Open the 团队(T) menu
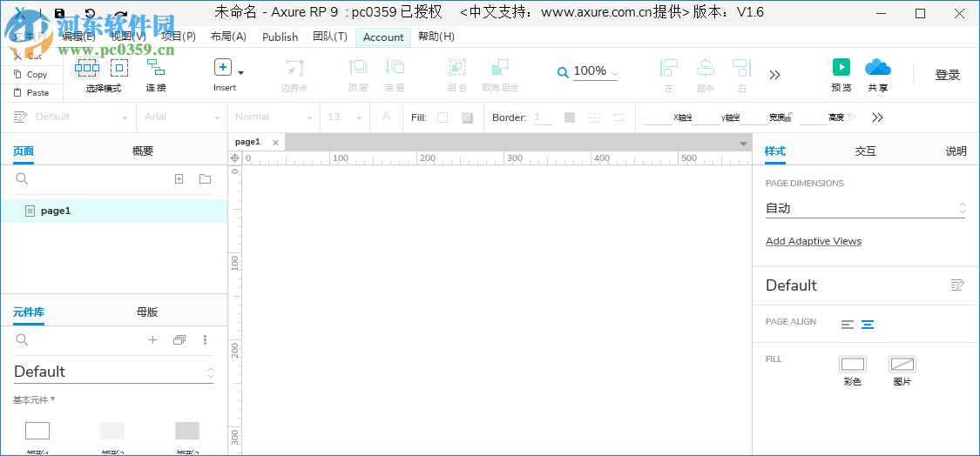This screenshot has height=456, width=980. point(330,37)
